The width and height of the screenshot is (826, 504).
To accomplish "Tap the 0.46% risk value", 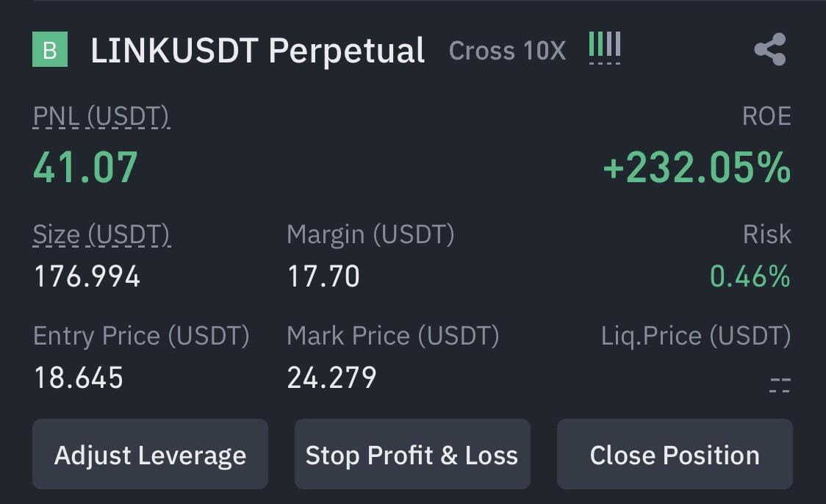I will pos(750,276).
